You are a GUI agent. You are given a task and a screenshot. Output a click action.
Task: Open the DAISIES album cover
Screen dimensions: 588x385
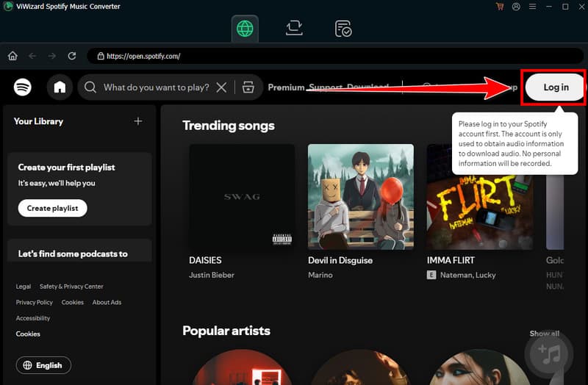pyautogui.click(x=242, y=197)
